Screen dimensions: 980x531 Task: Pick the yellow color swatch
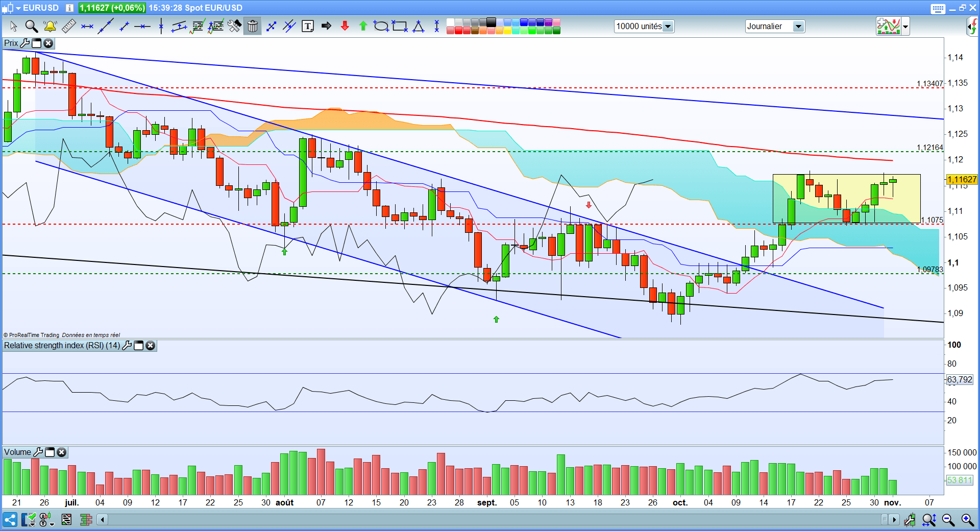pyautogui.click(x=507, y=30)
